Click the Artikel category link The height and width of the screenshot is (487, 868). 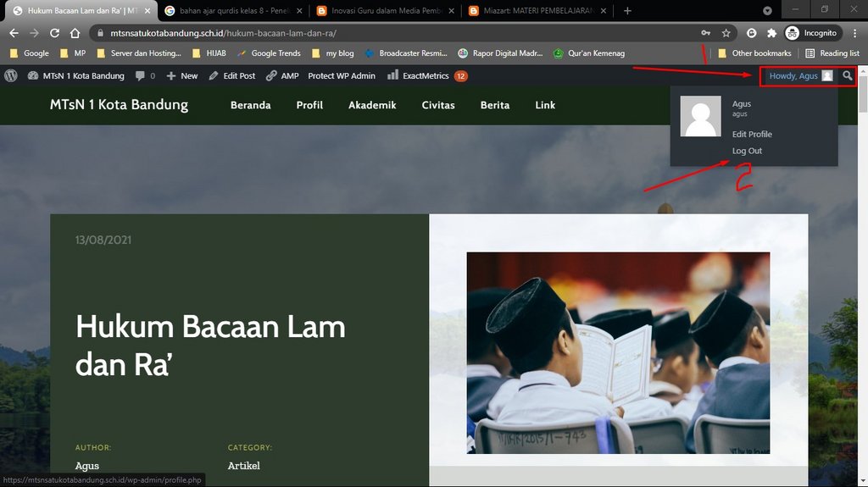pos(243,466)
